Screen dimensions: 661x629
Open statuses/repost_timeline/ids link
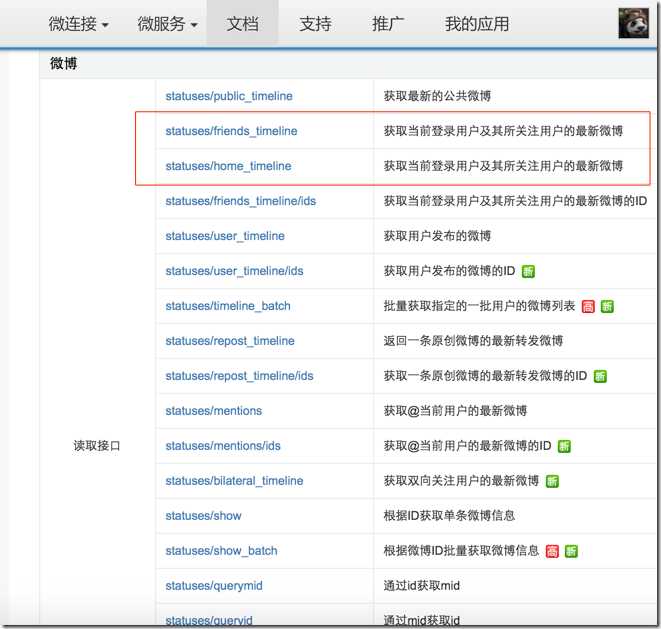tap(239, 376)
